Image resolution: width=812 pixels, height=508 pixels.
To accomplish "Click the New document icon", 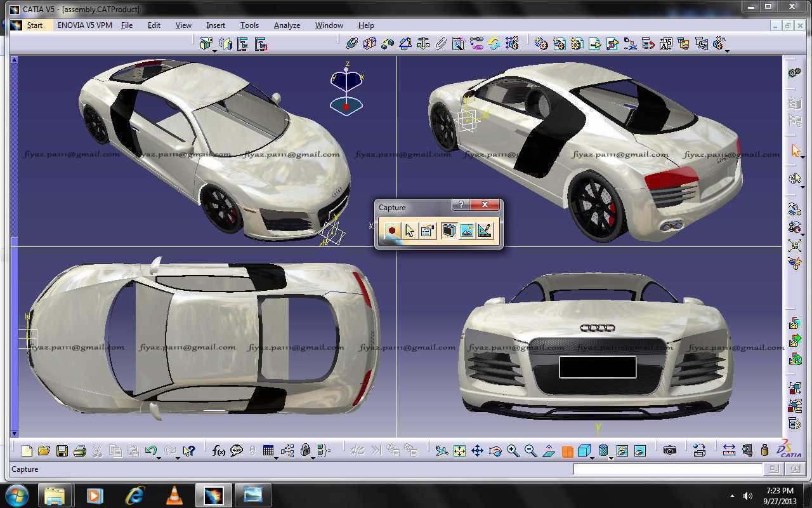I will pos(27,451).
